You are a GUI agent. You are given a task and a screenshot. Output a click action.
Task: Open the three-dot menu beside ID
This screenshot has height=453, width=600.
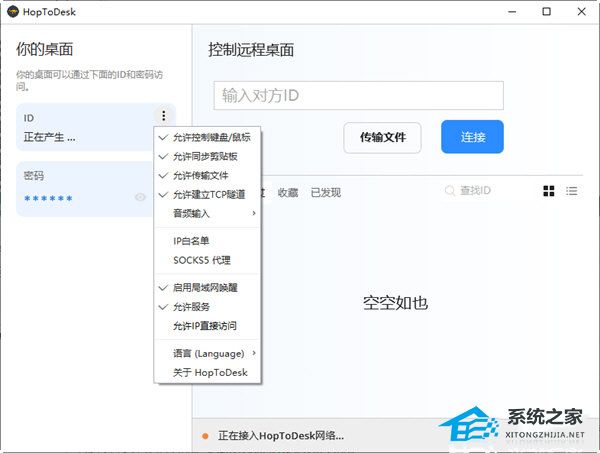pyautogui.click(x=164, y=116)
